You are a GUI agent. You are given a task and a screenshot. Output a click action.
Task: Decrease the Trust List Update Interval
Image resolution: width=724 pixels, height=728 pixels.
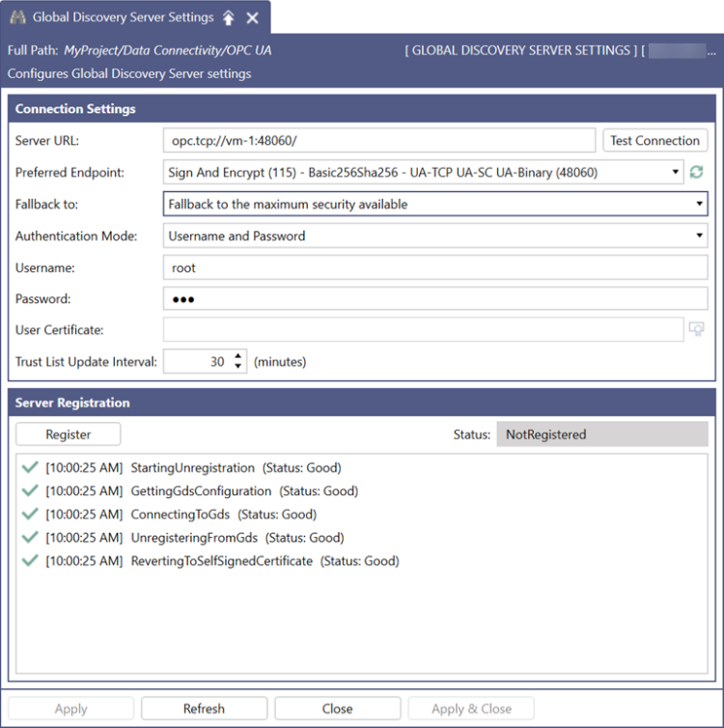click(x=238, y=368)
